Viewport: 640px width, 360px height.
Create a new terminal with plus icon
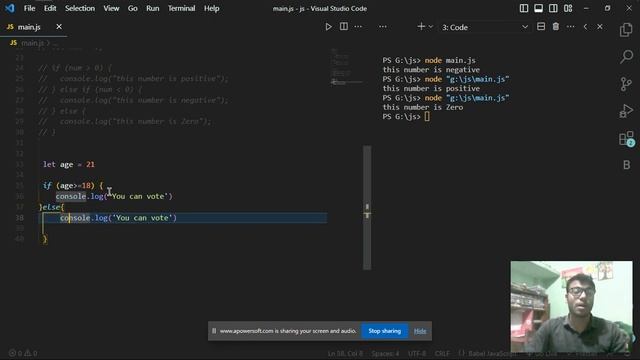click(421, 27)
